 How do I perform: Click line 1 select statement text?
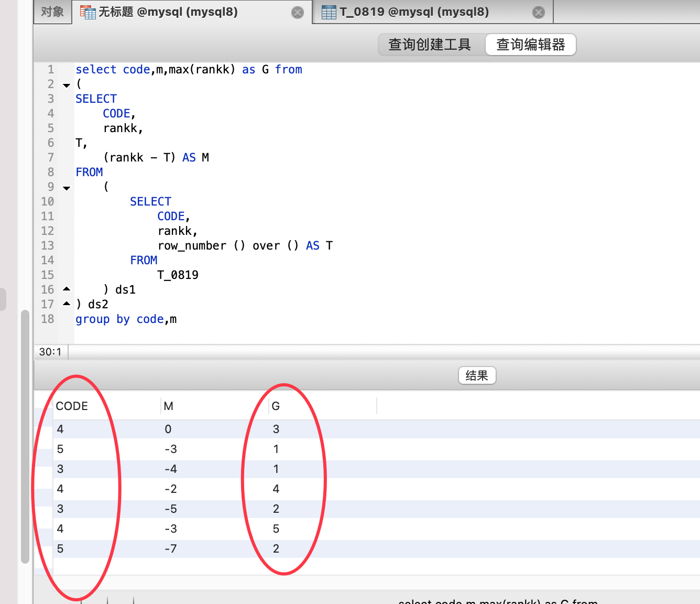click(189, 69)
